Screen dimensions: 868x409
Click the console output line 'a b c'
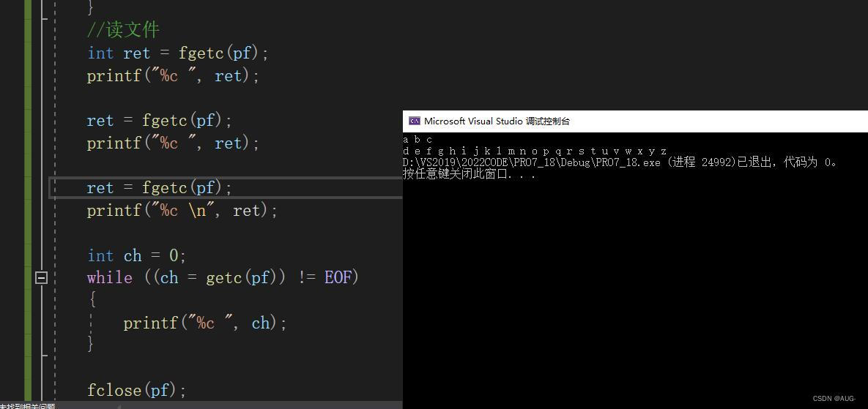click(418, 140)
